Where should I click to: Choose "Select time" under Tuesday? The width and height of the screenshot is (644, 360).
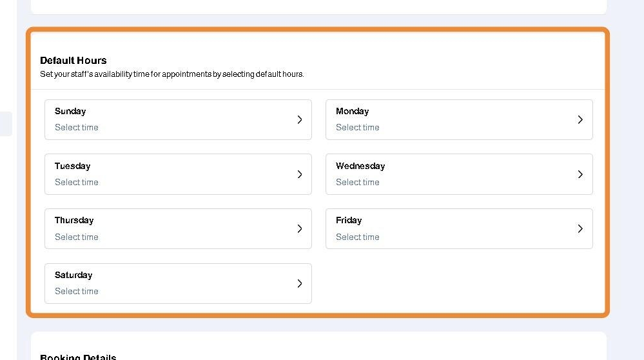click(77, 183)
